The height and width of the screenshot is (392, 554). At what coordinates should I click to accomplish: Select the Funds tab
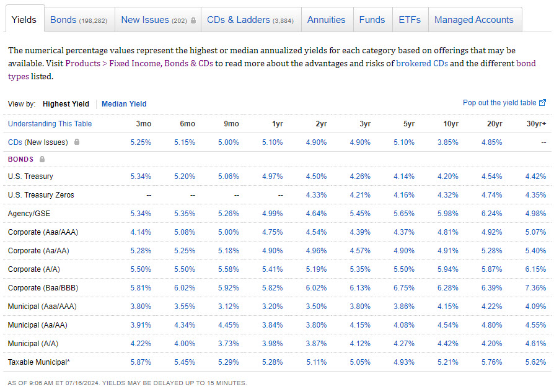click(x=372, y=20)
